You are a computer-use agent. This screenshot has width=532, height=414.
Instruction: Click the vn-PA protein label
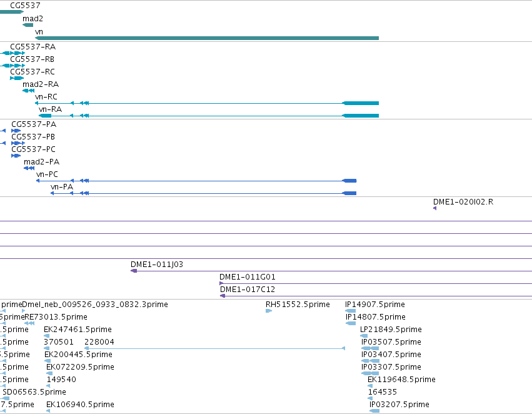[62, 187]
